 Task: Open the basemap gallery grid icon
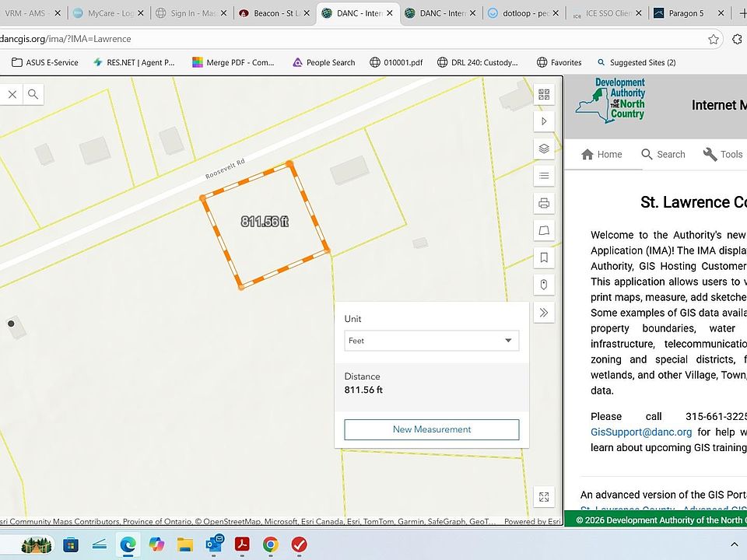click(544, 94)
